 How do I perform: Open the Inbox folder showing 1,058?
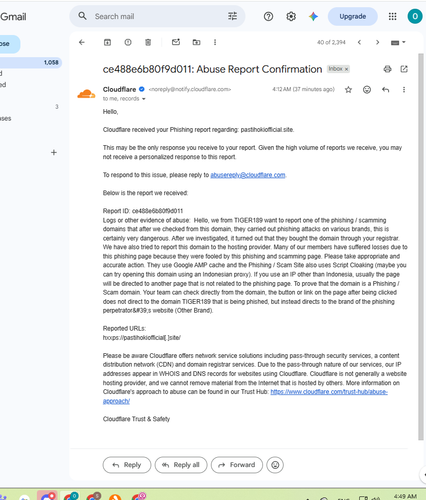point(31,62)
